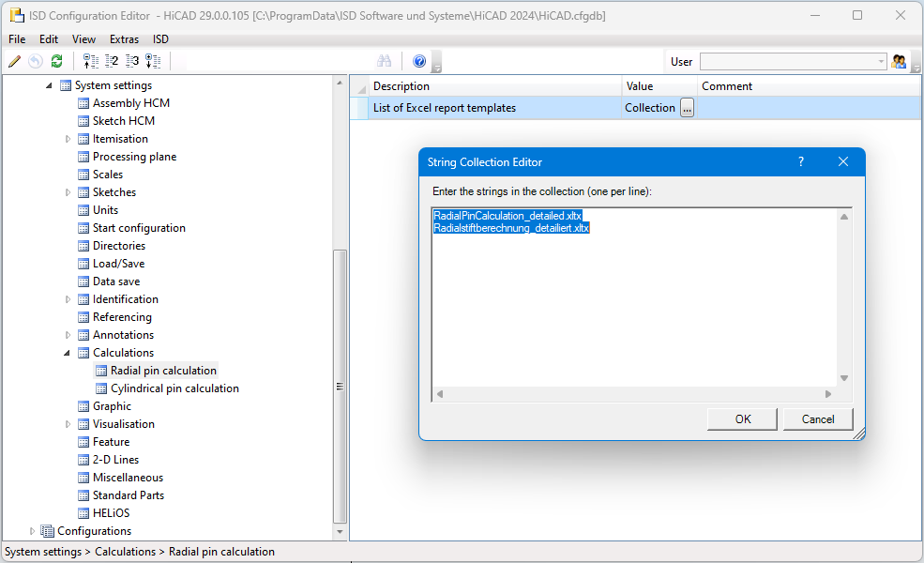The image size is (924, 563).
Task: Click the ISD Configuration Editor app icon
Action: (17, 15)
